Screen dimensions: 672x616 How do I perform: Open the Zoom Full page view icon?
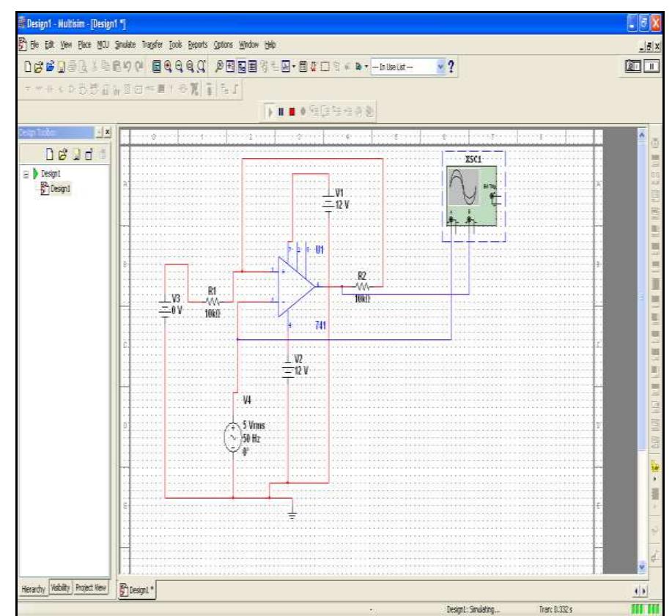click(201, 65)
